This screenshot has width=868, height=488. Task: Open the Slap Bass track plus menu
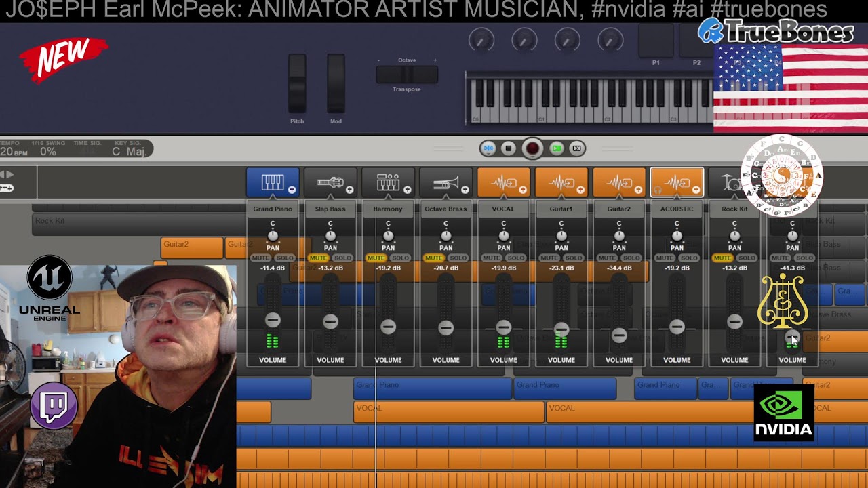pyautogui.click(x=349, y=190)
